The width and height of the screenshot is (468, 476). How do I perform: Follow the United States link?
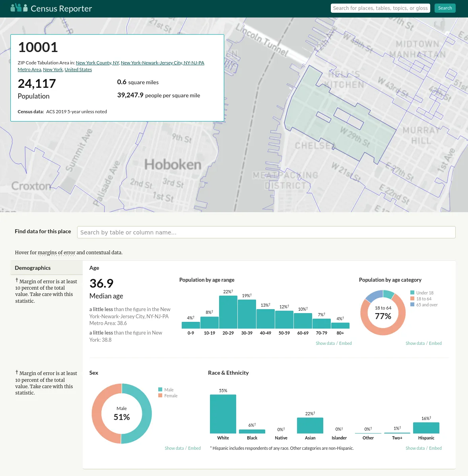click(78, 69)
